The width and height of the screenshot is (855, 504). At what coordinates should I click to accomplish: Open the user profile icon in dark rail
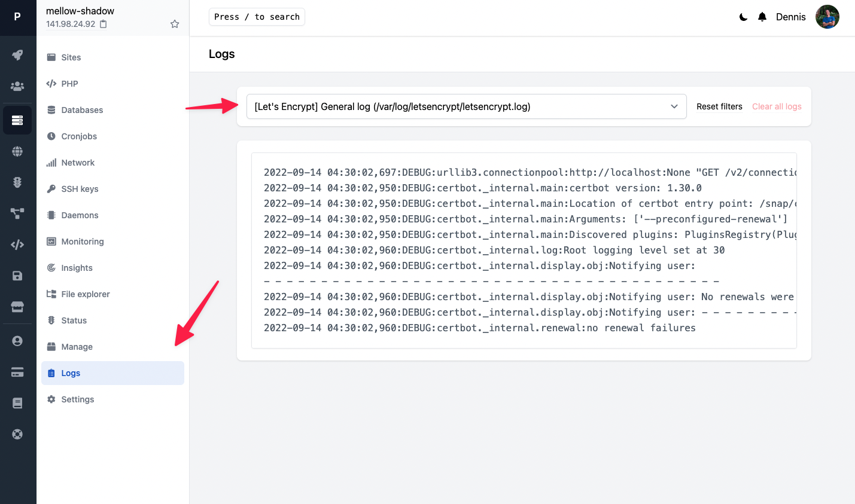17,341
